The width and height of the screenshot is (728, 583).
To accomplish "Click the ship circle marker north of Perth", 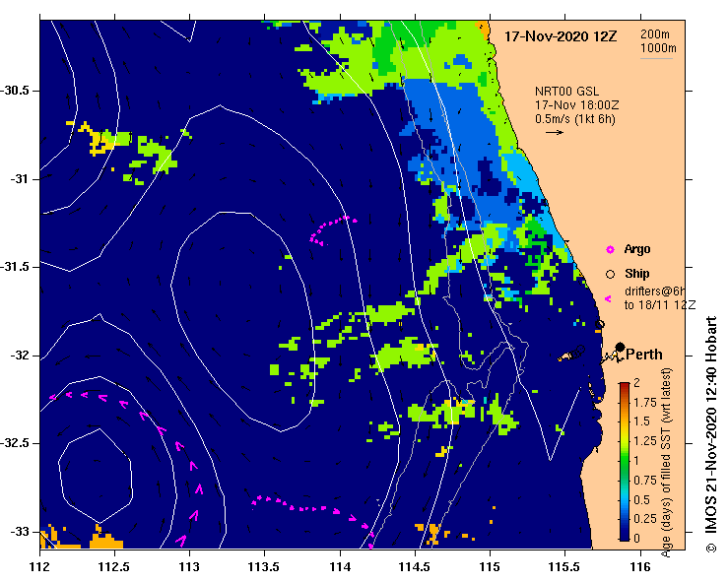I will pyautogui.click(x=600, y=324).
